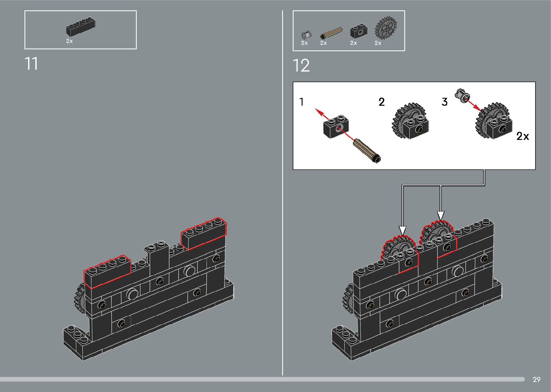Image resolution: width=551 pixels, height=392 pixels.
Task: Click the large step number 11
Action: click(x=31, y=64)
